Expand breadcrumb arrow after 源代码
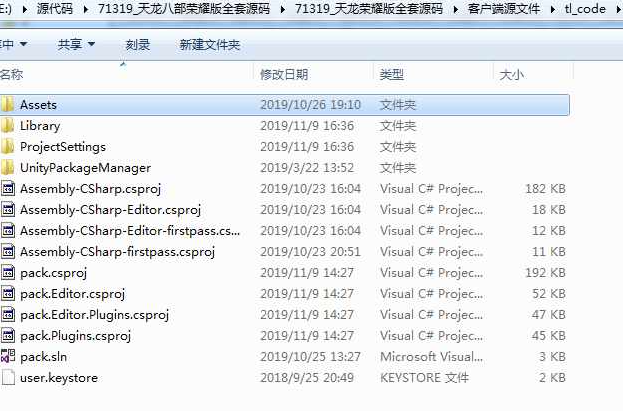This screenshot has height=411, width=623. click(87, 9)
